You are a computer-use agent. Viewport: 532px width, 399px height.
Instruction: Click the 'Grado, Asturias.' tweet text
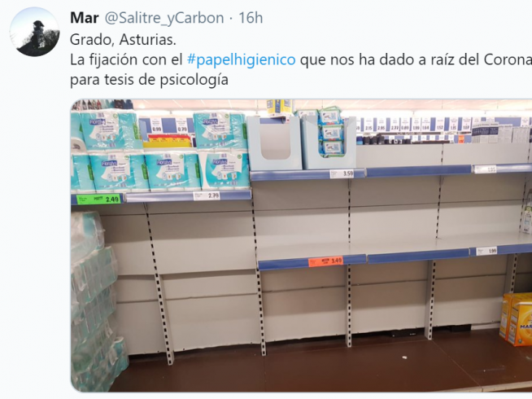(123, 40)
